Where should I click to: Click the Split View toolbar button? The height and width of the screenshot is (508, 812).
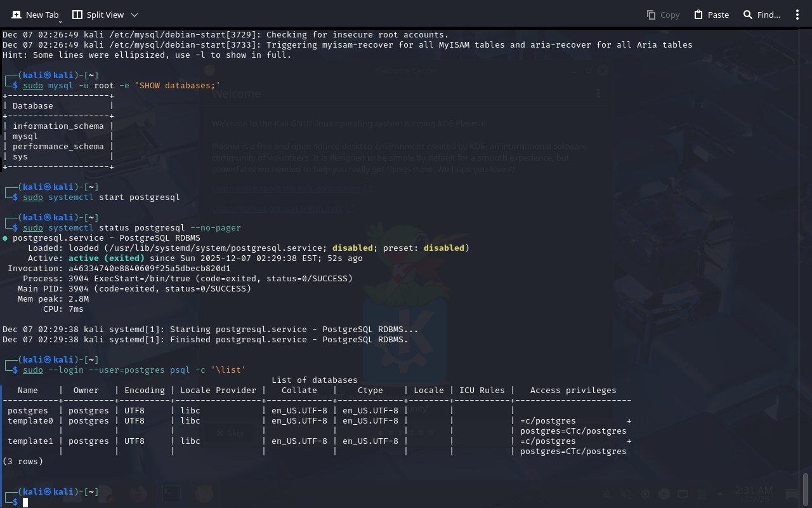[x=98, y=15]
